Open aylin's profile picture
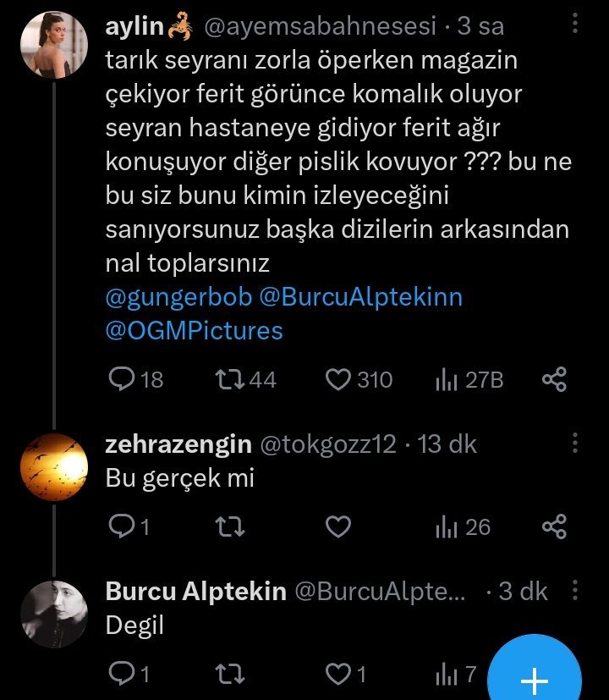 click(x=54, y=44)
